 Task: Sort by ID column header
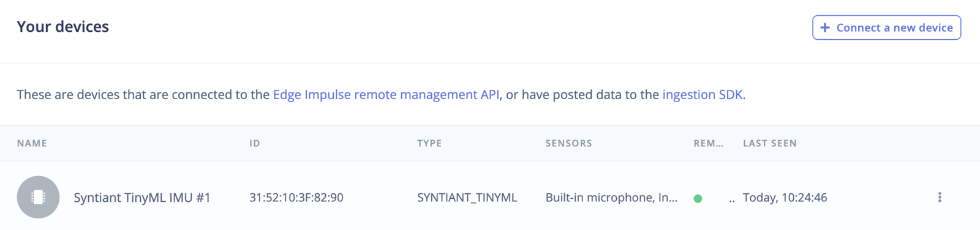[255, 143]
